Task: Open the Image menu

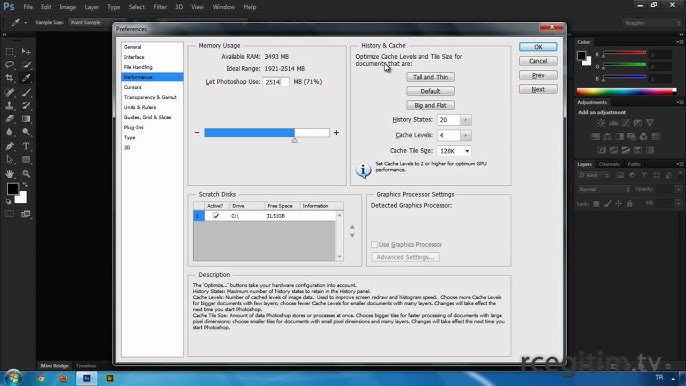Action: (x=67, y=7)
